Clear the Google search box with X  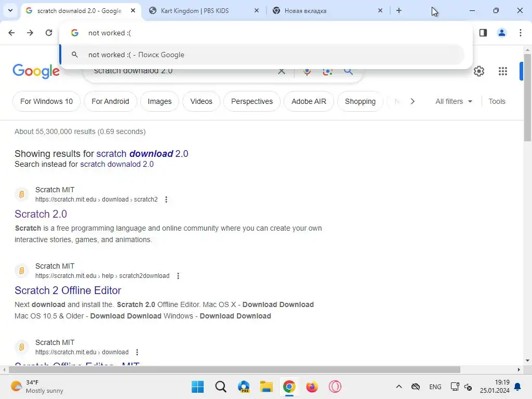click(282, 71)
